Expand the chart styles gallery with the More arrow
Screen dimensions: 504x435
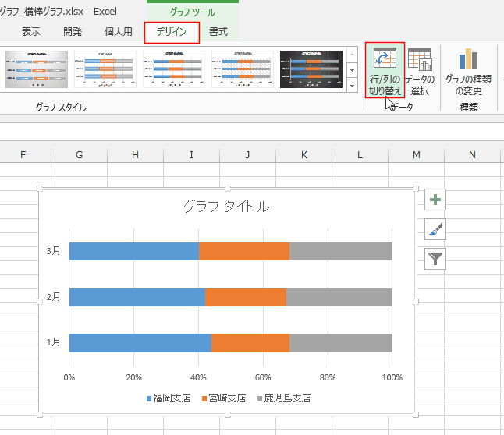point(353,86)
